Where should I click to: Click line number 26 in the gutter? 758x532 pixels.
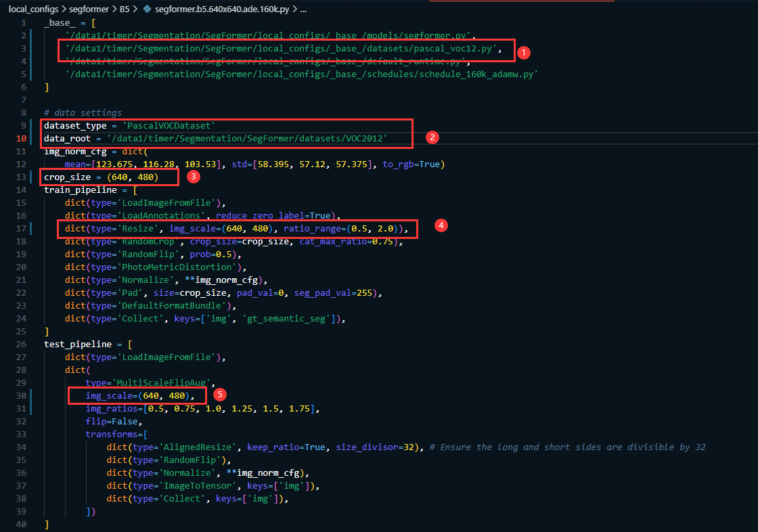(x=22, y=344)
